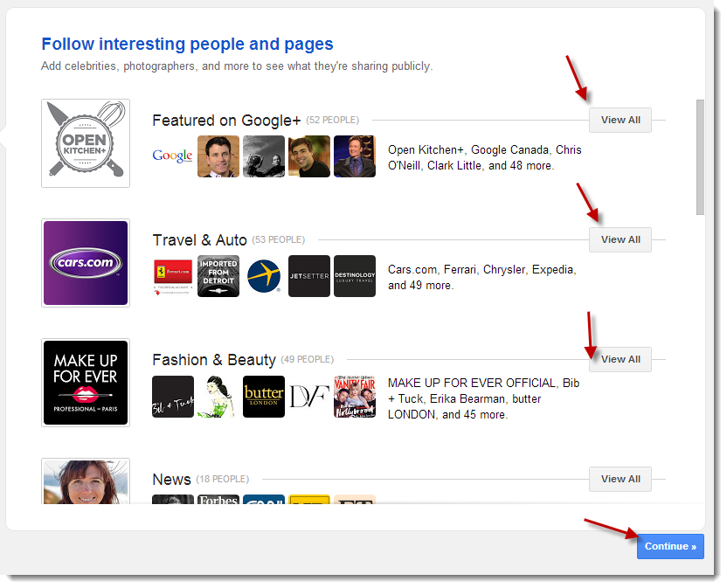This screenshot has width=727, height=588.
Task: Click the 'MAKE UP FOR EVER OFFICIAL' description text
Action: pos(483,398)
